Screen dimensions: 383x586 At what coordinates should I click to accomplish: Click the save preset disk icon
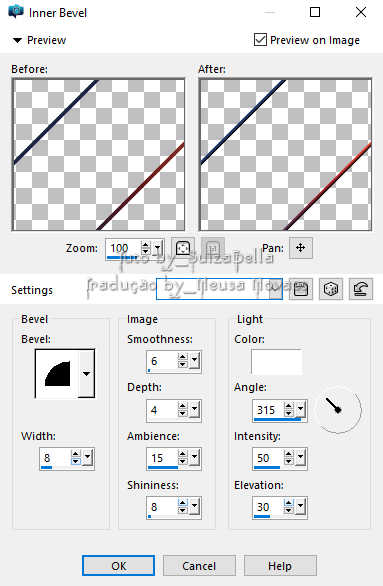(301, 289)
